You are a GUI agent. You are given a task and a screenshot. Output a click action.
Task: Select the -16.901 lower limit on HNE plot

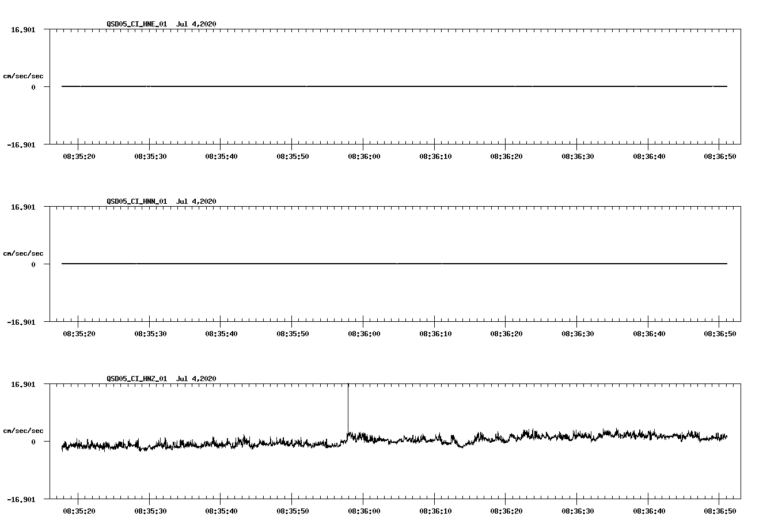point(21,145)
